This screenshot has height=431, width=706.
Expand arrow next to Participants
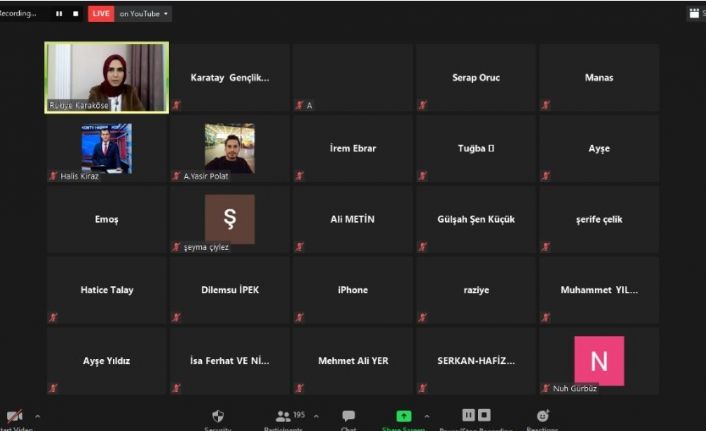tap(316, 417)
